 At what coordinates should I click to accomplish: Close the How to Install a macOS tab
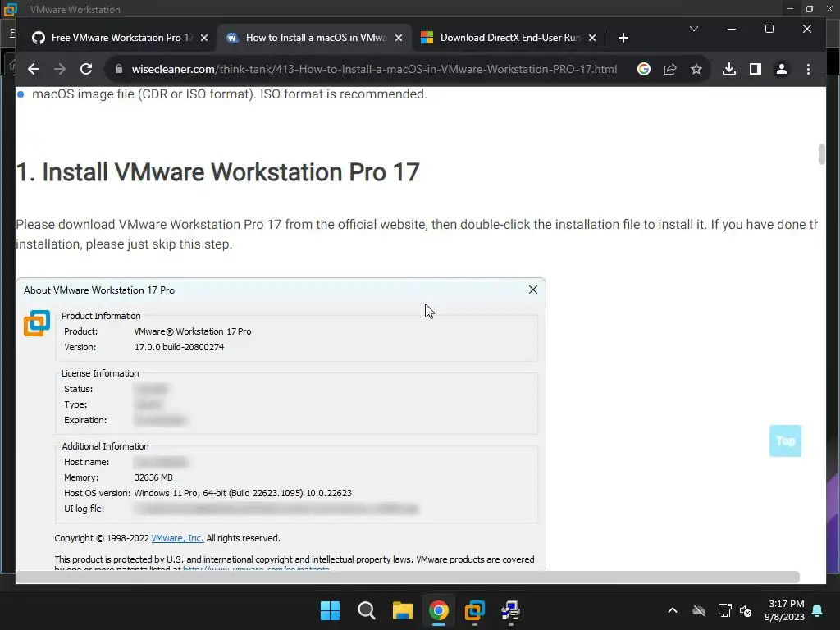coord(399,38)
